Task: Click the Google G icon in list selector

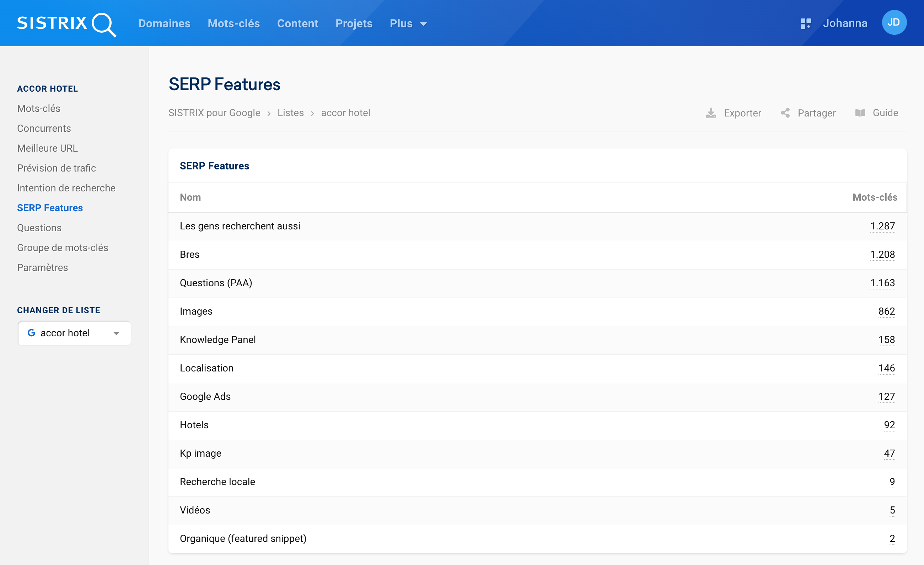Action: point(32,333)
